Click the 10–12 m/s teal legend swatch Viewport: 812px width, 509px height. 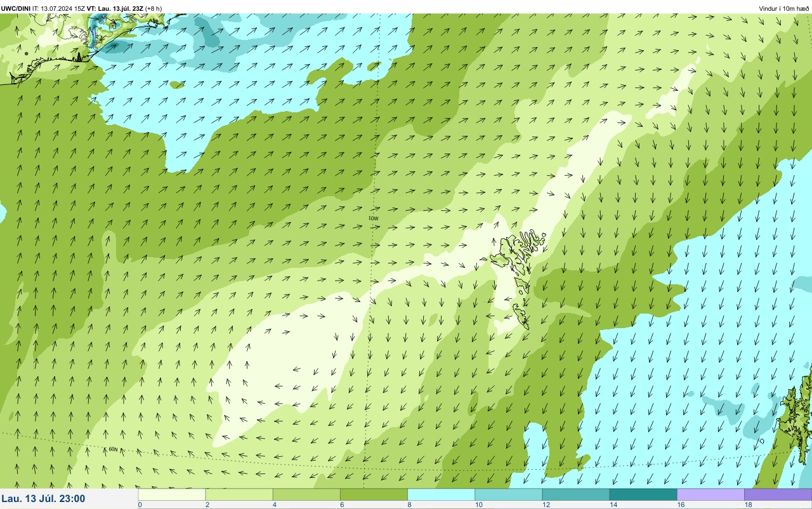[508, 494]
